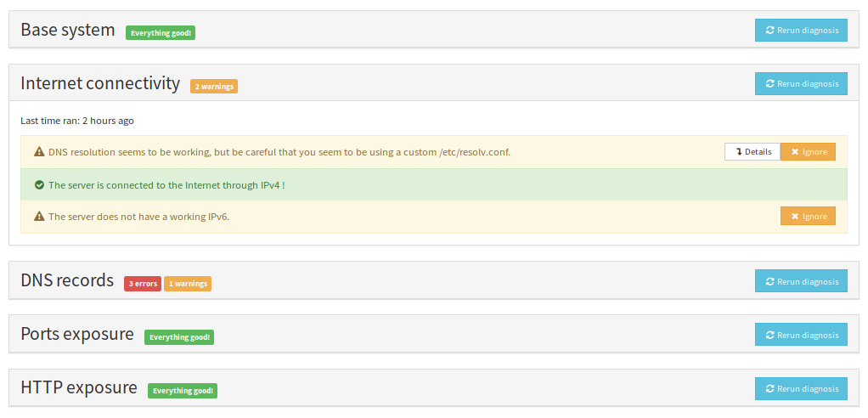868x418 pixels.
Task: Click the 2 warnings badge
Action: point(214,87)
